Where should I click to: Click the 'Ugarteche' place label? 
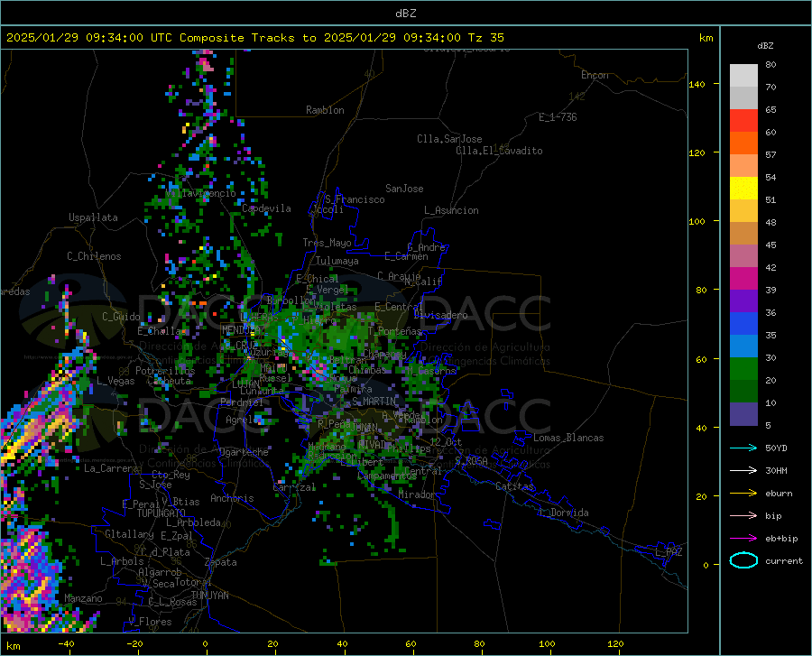tap(244, 452)
